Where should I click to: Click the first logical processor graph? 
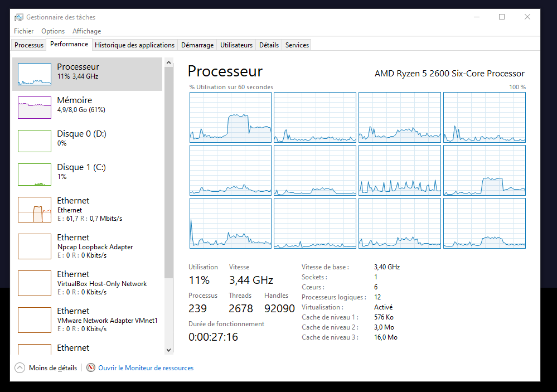click(x=230, y=117)
